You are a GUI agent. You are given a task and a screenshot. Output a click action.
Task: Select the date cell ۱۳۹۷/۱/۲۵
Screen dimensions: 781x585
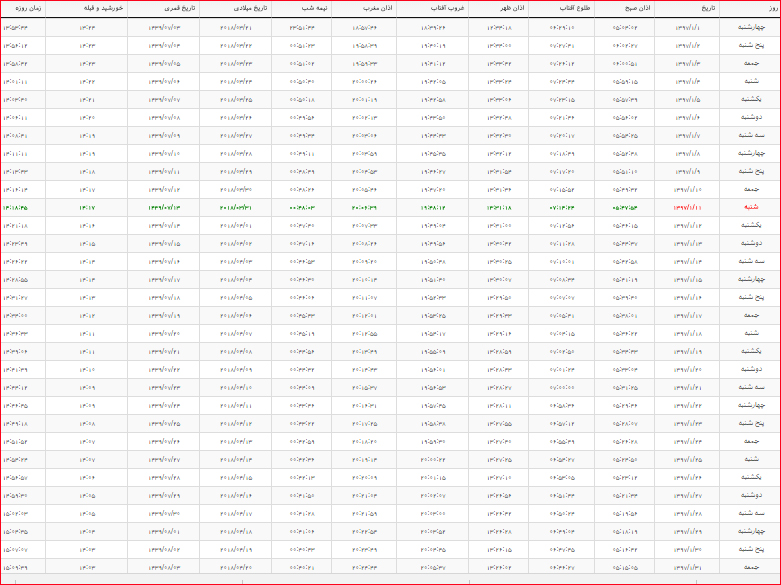tap(687, 459)
